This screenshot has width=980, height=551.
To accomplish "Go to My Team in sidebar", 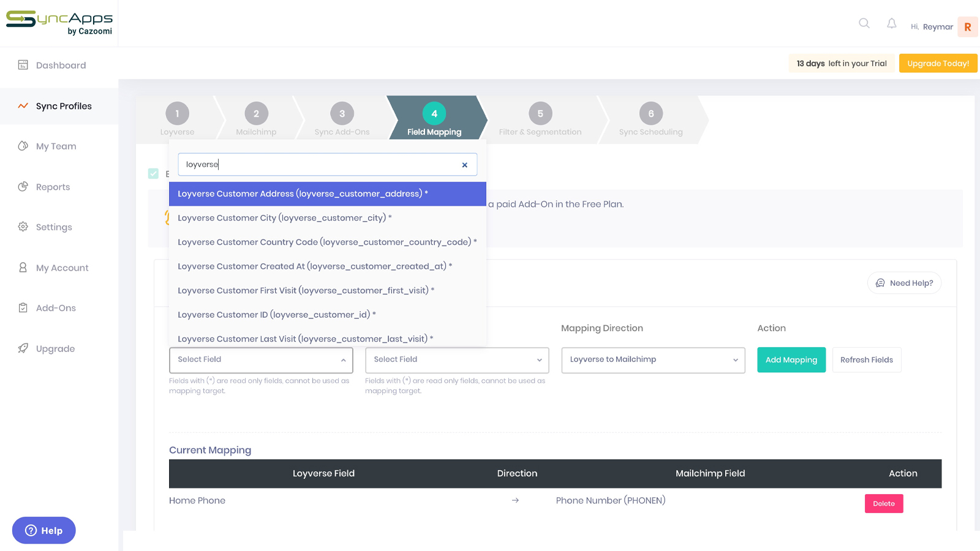I will (56, 146).
